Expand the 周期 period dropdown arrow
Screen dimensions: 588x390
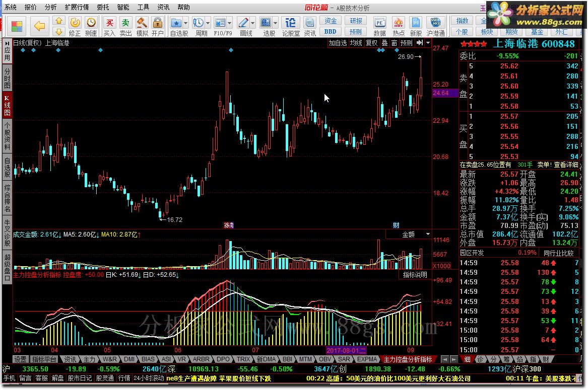tap(208, 23)
